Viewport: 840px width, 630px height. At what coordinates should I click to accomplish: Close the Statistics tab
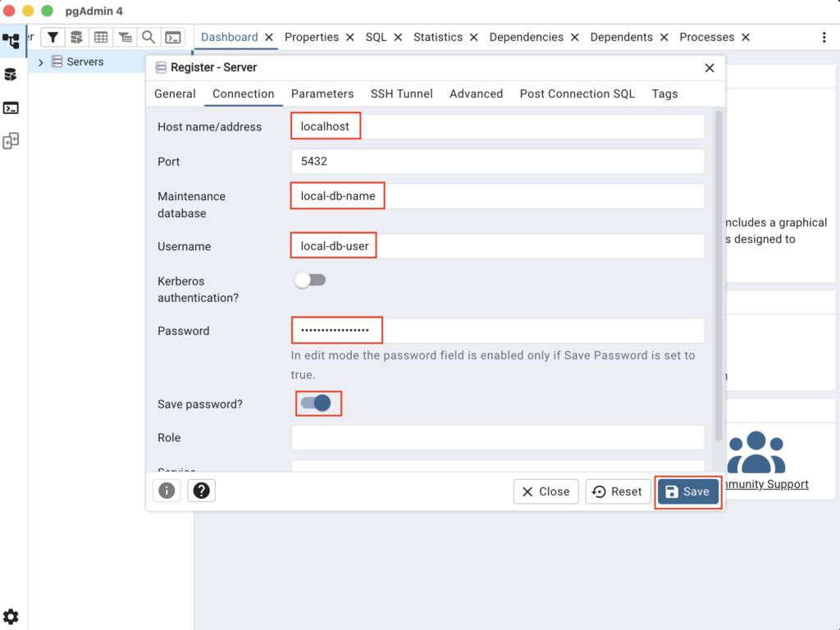coord(475,37)
